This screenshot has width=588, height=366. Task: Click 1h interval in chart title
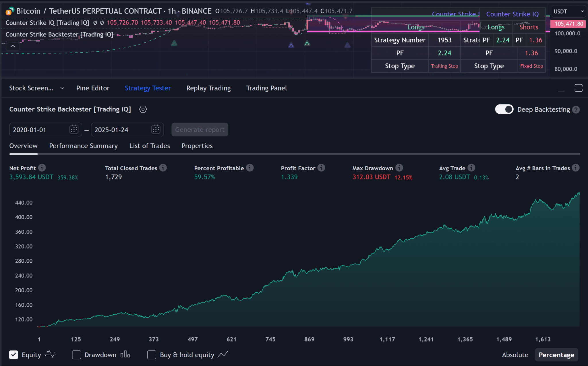click(172, 11)
